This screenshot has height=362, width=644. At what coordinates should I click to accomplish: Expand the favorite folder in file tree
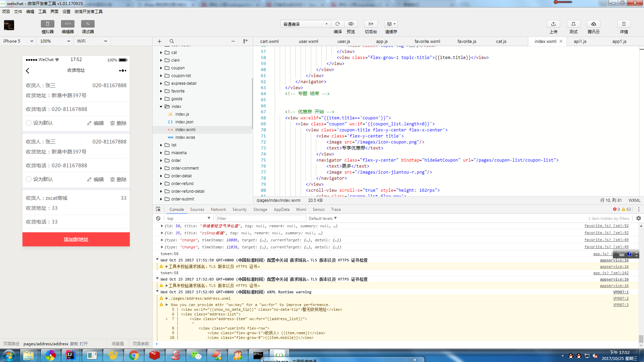coord(161,90)
